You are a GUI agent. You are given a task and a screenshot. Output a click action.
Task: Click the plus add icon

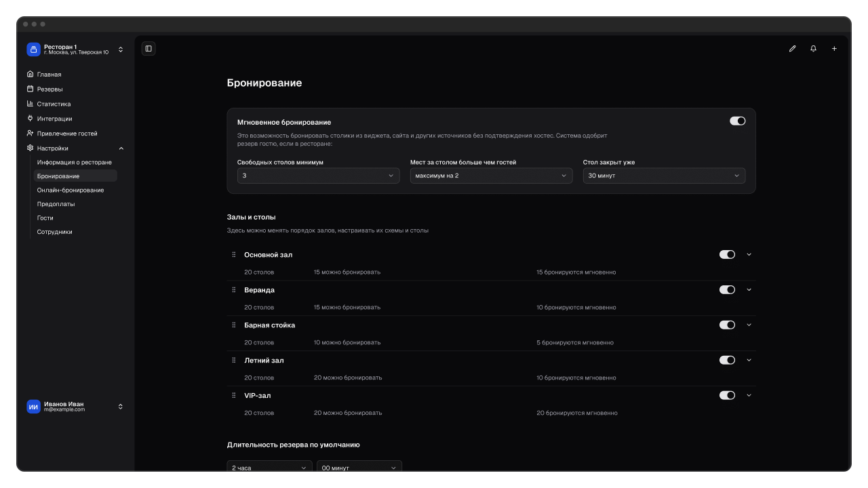[834, 49]
